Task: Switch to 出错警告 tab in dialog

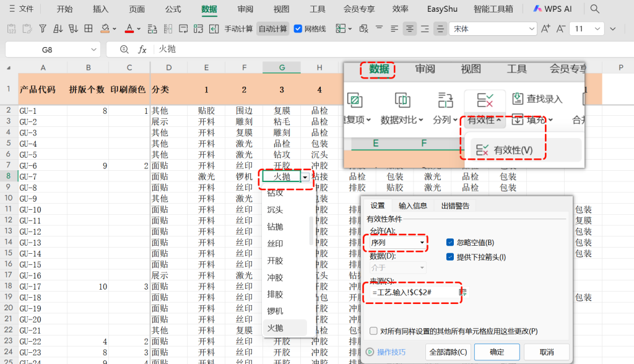Action: point(455,206)
